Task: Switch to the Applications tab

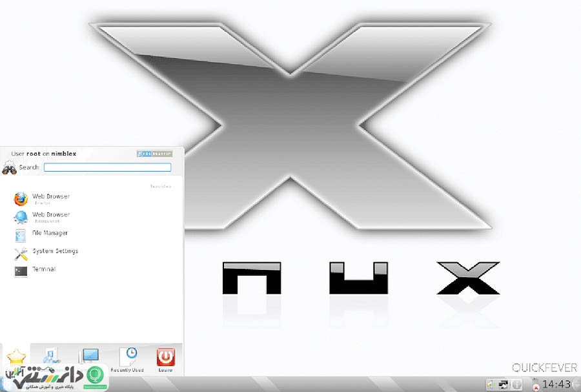Action: [x=51, y=358]
